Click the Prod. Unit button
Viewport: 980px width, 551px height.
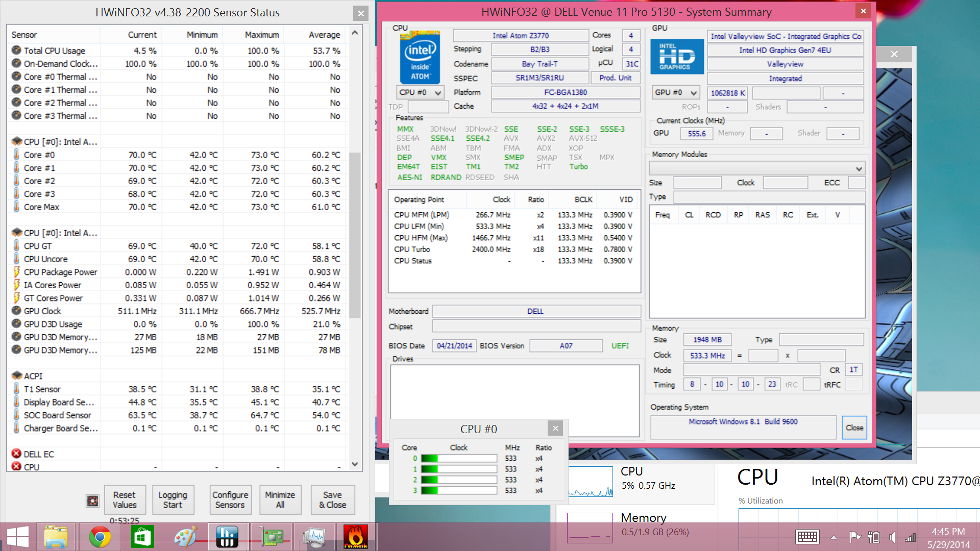click(x=615, y=78)
